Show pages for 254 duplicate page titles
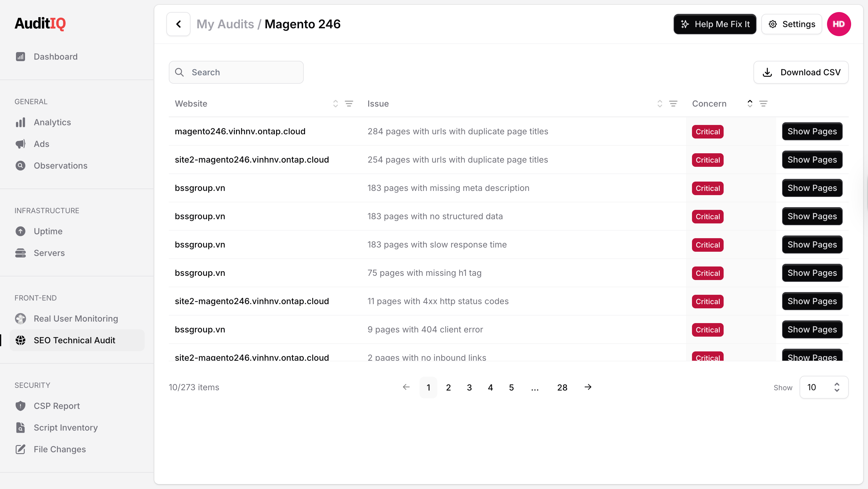The height and width of the screenshot is (489, 868). click(812, 160)
